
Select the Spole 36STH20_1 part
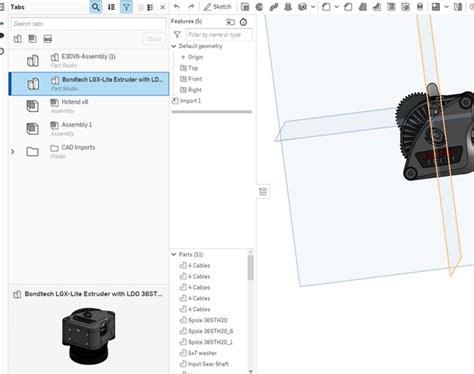tap(206, 342)
